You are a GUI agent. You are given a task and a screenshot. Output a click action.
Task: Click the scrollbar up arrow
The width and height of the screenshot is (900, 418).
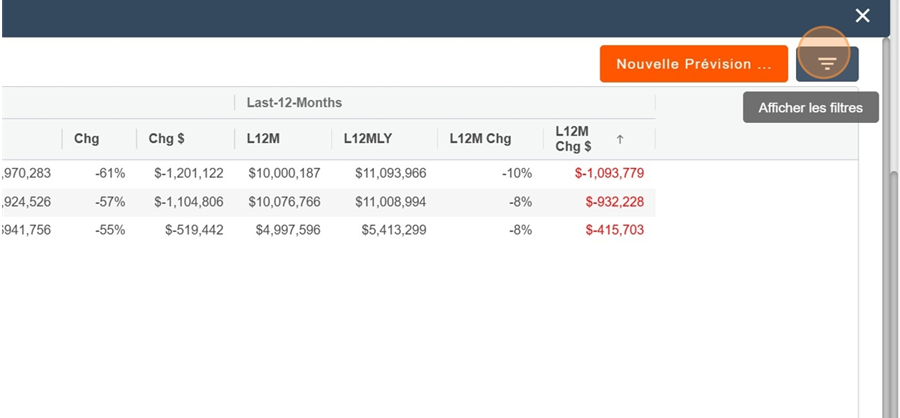[892, 46]
